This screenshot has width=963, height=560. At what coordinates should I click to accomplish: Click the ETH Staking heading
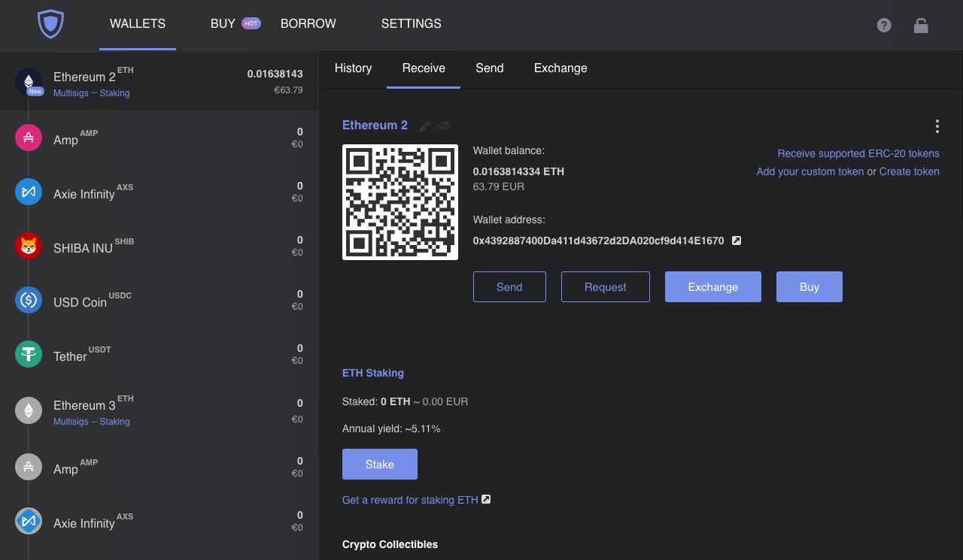click(373, 373)
